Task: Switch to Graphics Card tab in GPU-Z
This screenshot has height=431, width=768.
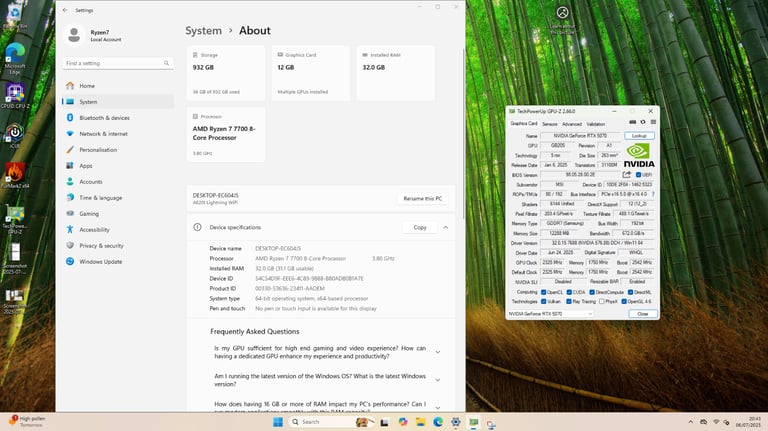Action: click(524, 123)
